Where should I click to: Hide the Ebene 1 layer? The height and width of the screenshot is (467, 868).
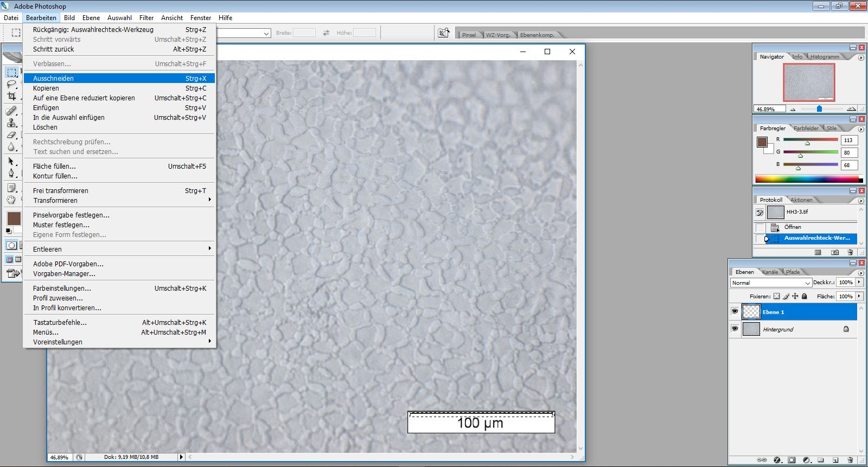click(735, 312)
